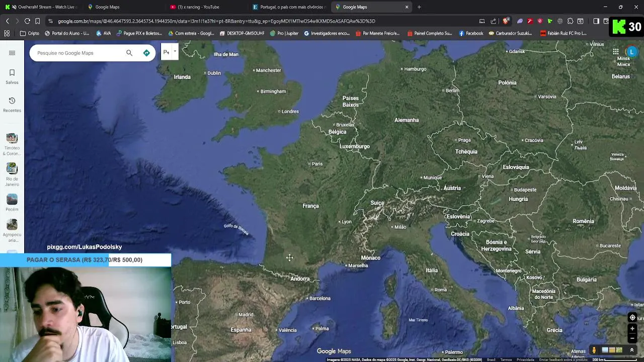Select the terrain map layer thumbnail
This screenshot has width=644, height=362.
(x=619, y=350)
